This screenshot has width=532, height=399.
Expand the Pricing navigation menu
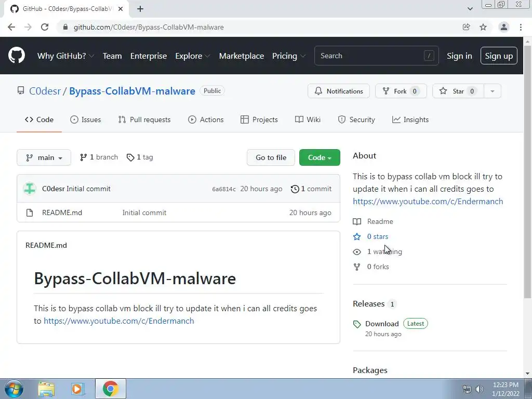coord(289,56)
